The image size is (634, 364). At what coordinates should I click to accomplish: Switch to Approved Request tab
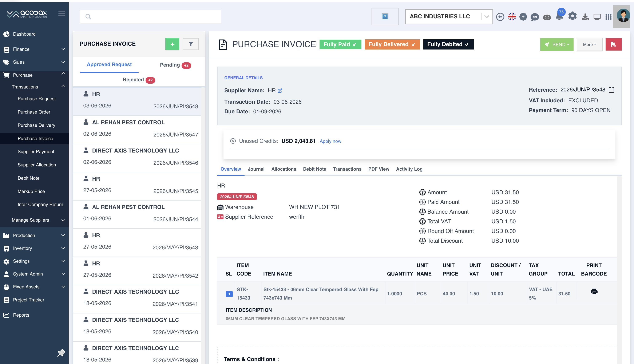tap(109, 64)
